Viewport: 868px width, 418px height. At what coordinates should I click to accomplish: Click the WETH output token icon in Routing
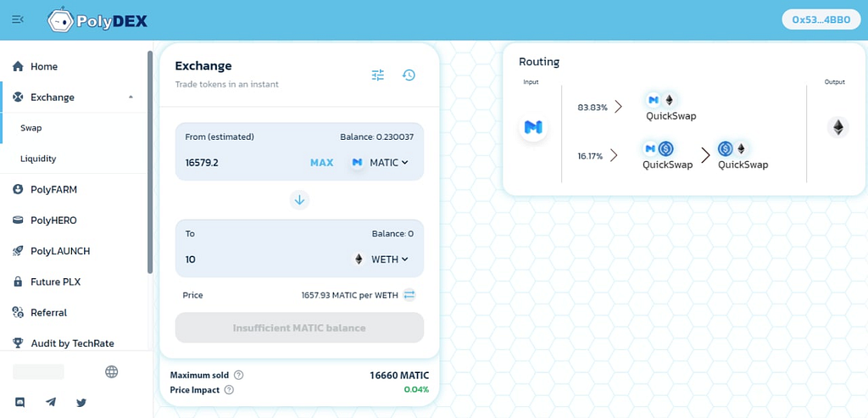[x=838, y=127]
